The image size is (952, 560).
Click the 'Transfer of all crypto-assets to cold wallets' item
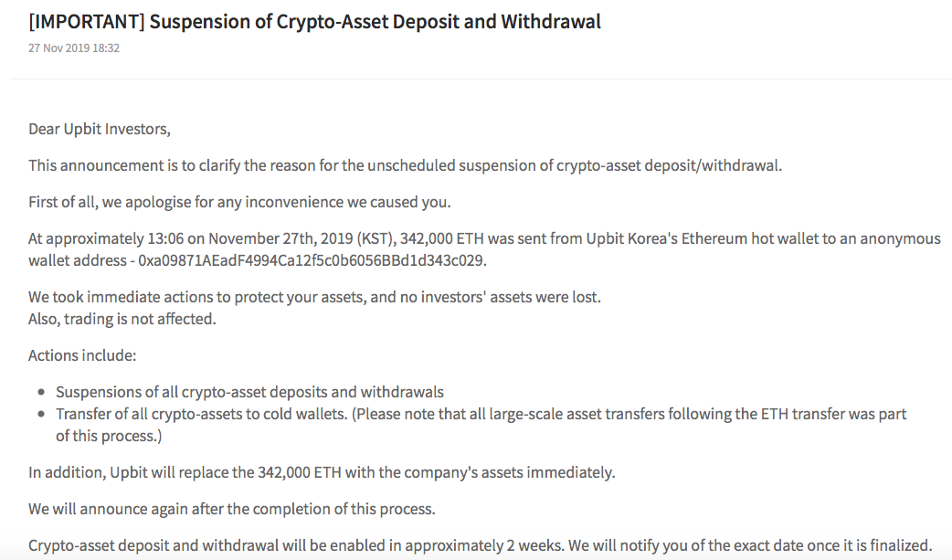point(201,414)
